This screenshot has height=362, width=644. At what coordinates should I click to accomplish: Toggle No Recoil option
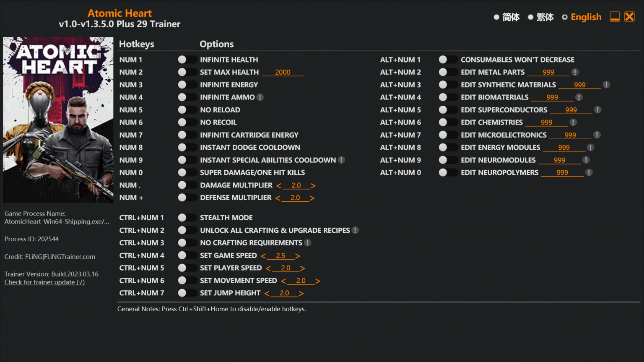pyautogui.click(x=187, y=122)
